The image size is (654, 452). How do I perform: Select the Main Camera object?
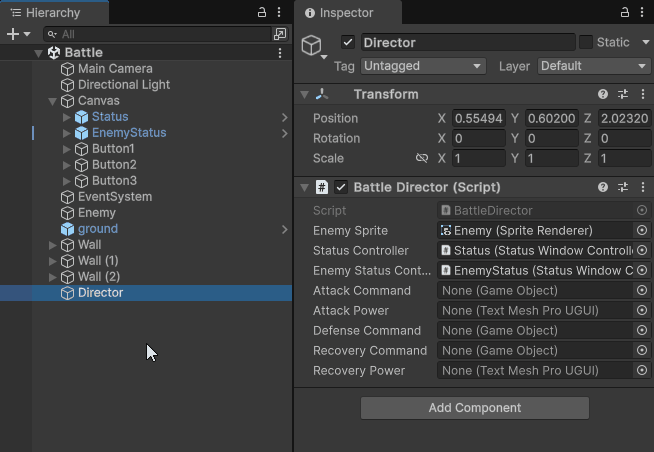(x=115, y=69)
